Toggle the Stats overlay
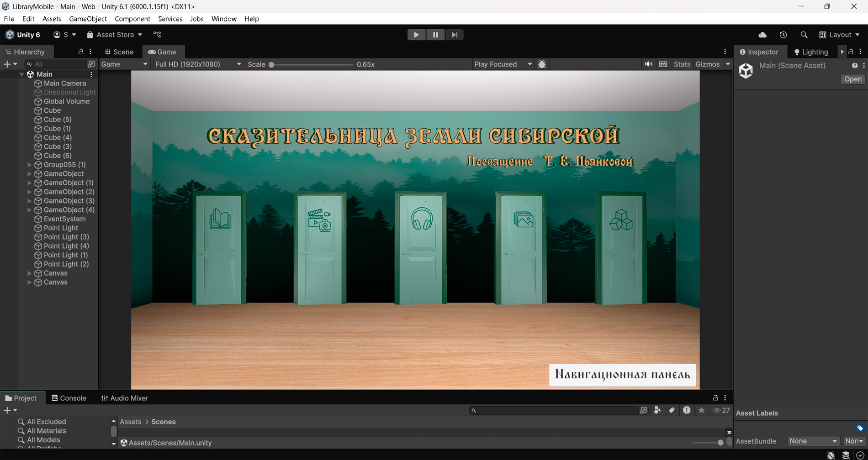 coord(682,64)
